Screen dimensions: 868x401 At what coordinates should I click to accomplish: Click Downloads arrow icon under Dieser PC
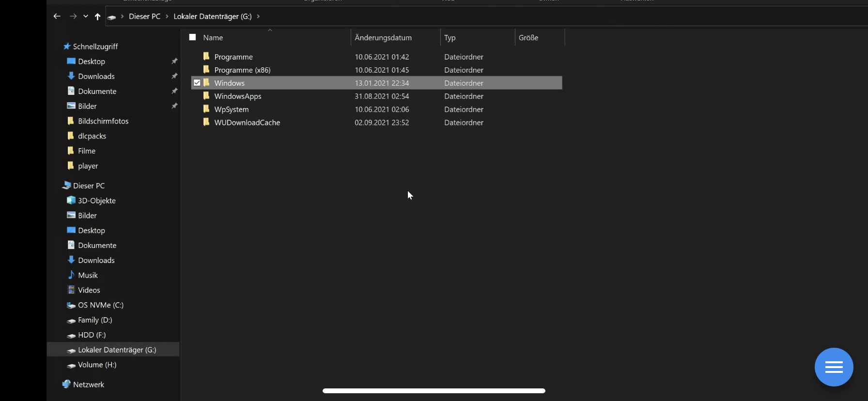(x=71, y=260)
